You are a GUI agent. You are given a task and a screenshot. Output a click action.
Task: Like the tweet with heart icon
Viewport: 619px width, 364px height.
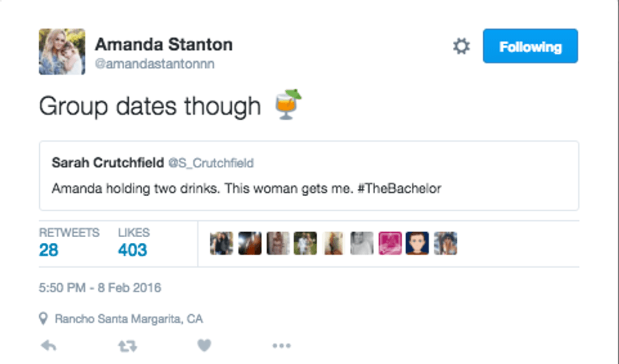(203, 345)
